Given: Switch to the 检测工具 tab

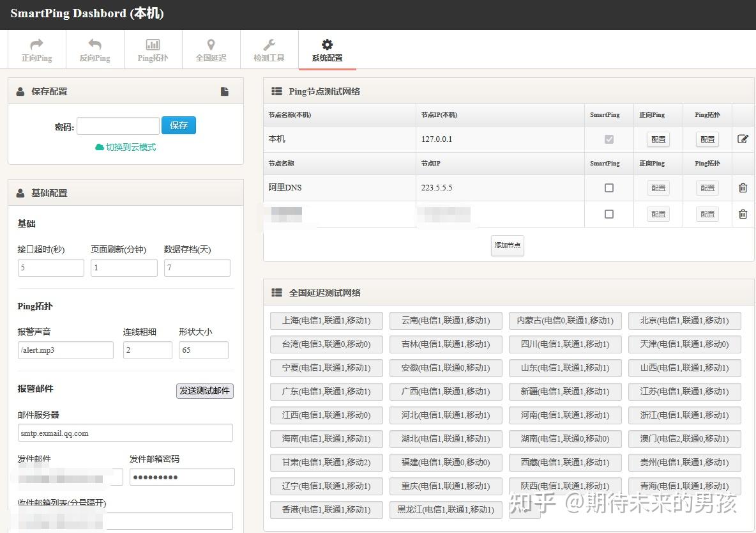Looking at the screenshot, I should [269, 43].
